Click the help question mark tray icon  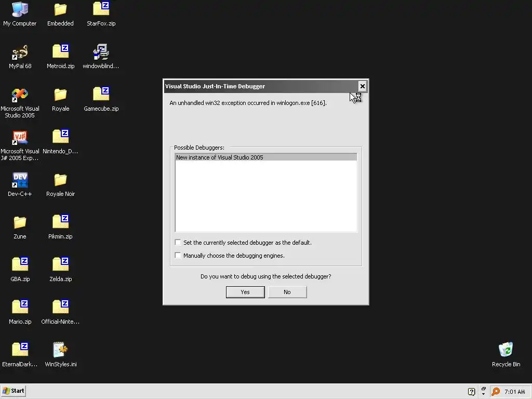(471, 392)
